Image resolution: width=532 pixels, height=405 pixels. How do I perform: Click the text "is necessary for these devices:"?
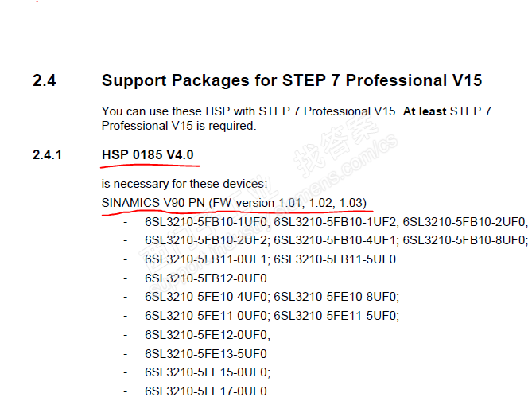[x=180, y=184]
